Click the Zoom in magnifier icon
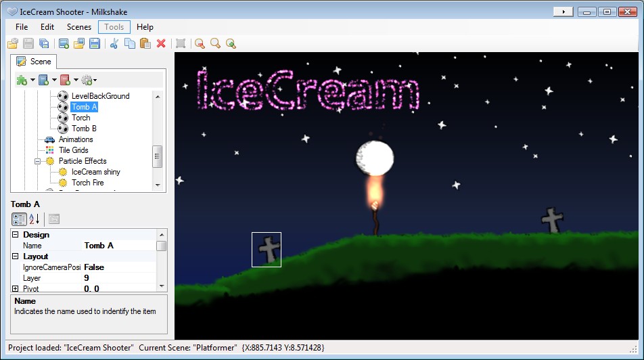Viewport: 644px width, 360px height. (231, 43)
